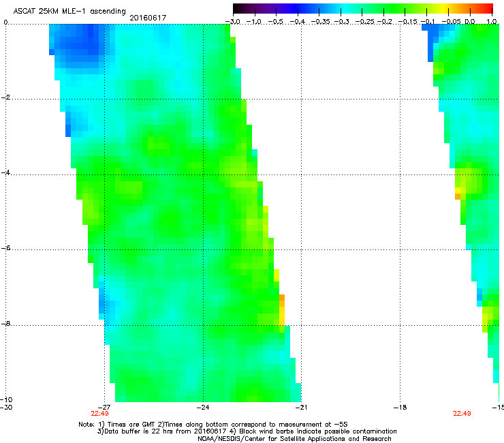Click the longitude axis label -27
This screenshot has width=504, height=443.
point(104,408)
